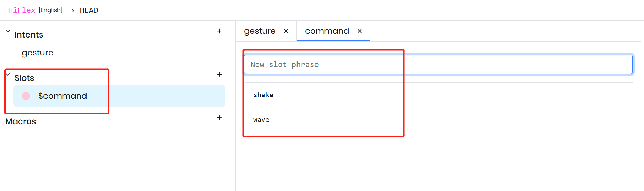Open the English language selector
The width and height of the screenshot is (644, 191).
[x=51, y=10]
